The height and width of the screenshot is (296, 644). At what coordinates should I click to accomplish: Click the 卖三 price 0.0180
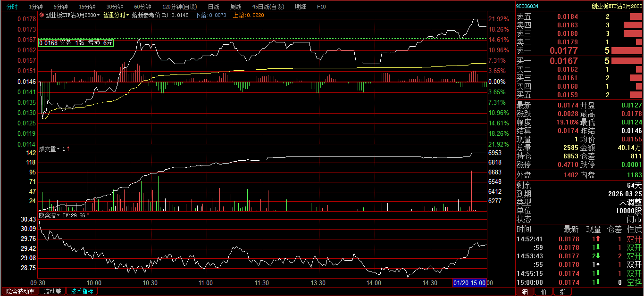(568, 33)
